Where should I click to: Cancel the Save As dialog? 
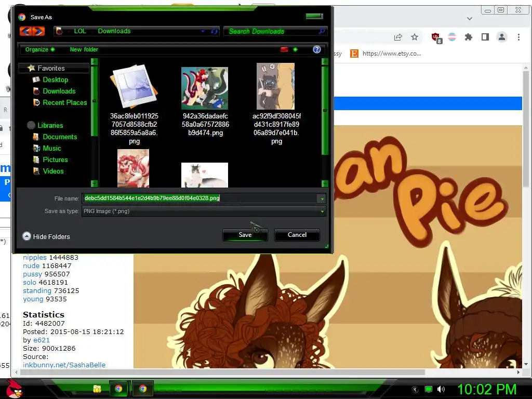(x=297, y=235)
